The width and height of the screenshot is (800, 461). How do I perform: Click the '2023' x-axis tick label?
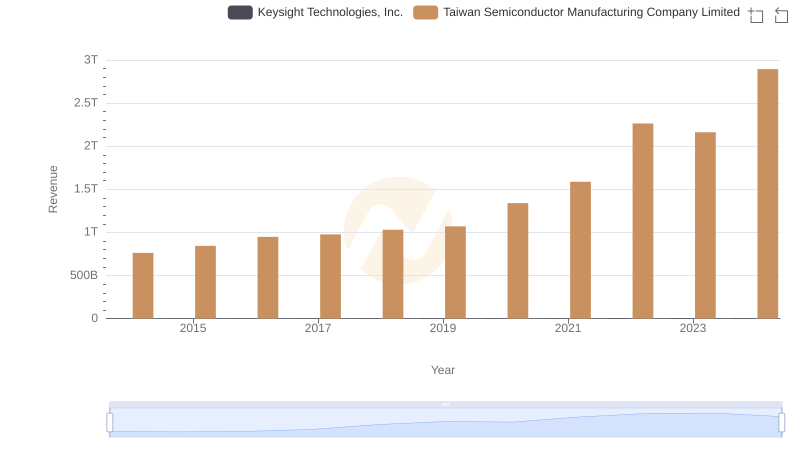[x=693, y=328]
